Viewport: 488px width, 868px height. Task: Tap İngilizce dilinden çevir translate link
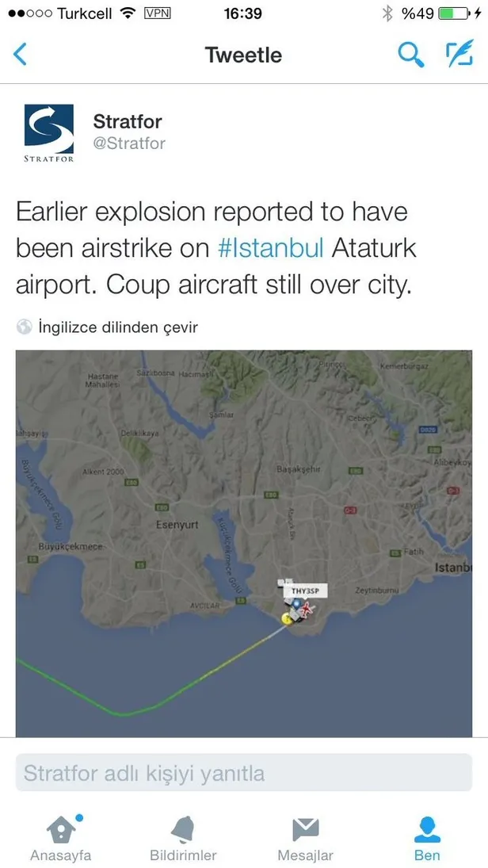point(118,327)
